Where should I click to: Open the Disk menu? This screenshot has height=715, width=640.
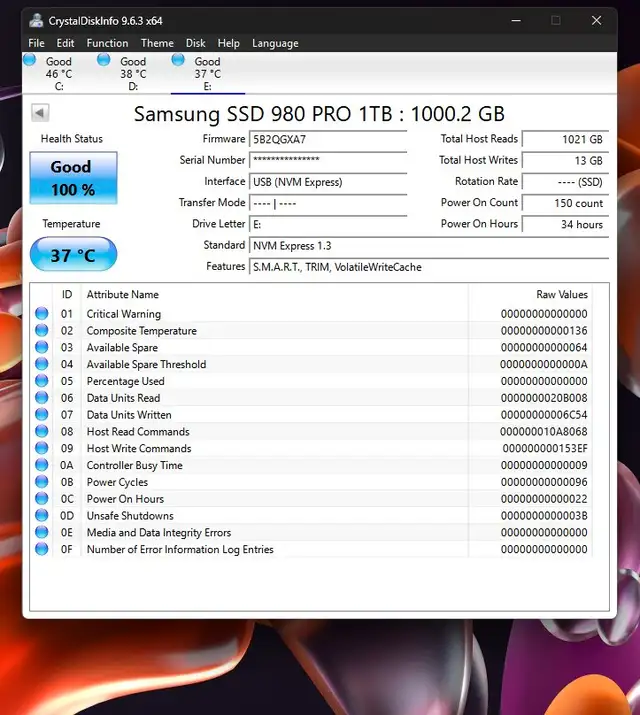pos(196,43)
